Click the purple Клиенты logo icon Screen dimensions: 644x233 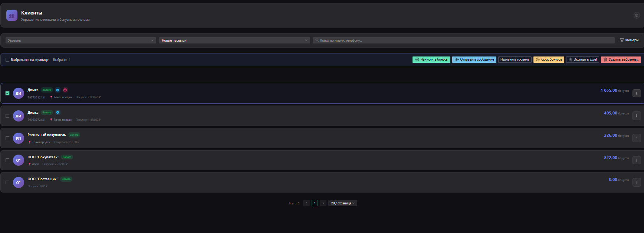[x=12, y=16]
